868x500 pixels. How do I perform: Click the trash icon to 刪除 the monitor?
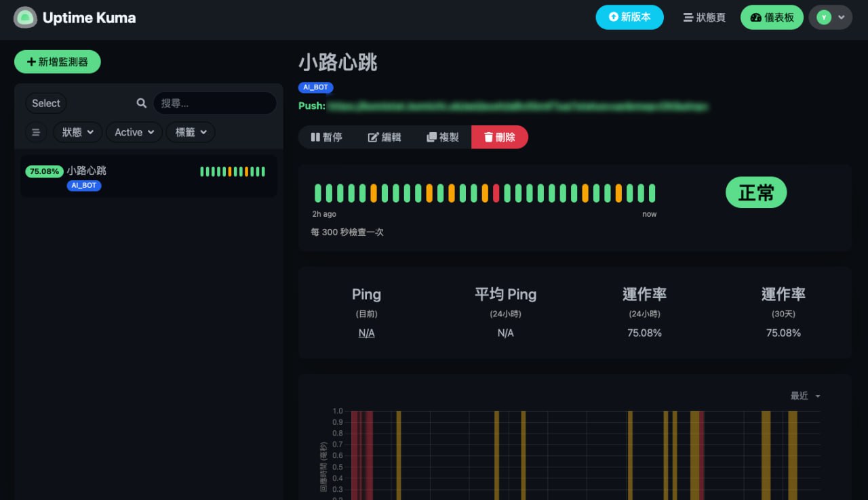pos(490,137)
